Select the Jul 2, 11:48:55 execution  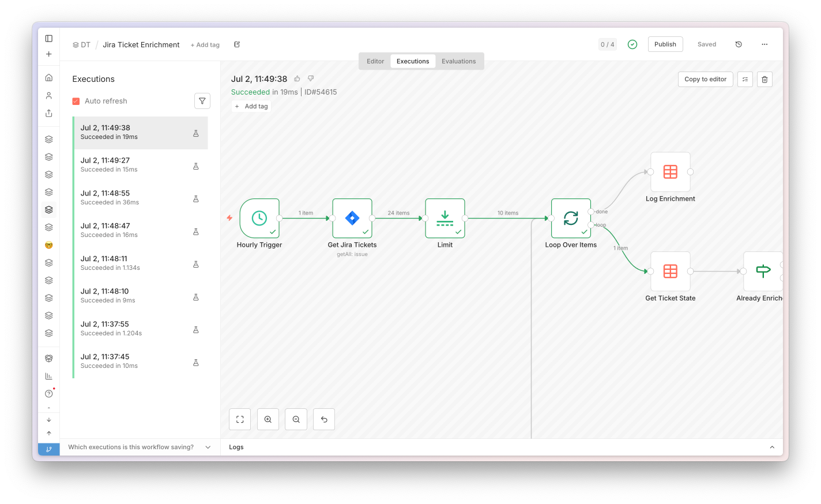pyautogui.click(x=141, y=198)
